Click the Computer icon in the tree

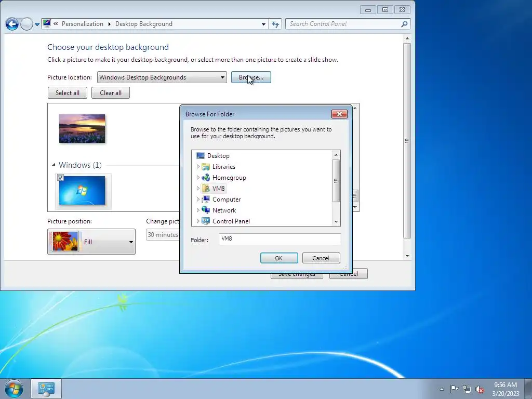(x=206, y=199)
